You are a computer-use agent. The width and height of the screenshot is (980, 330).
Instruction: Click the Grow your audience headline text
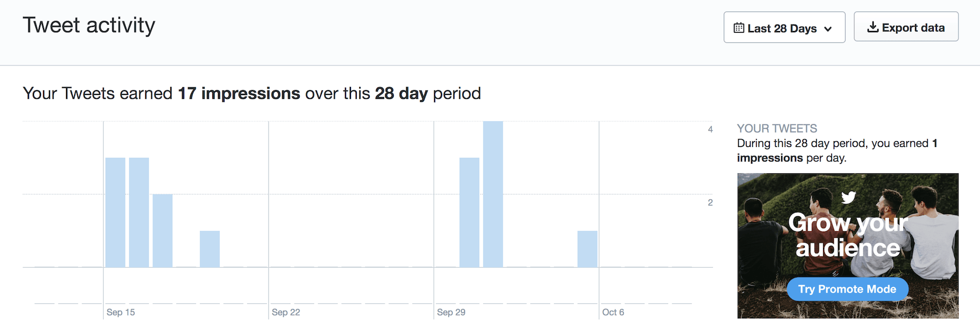click(847, 235)
